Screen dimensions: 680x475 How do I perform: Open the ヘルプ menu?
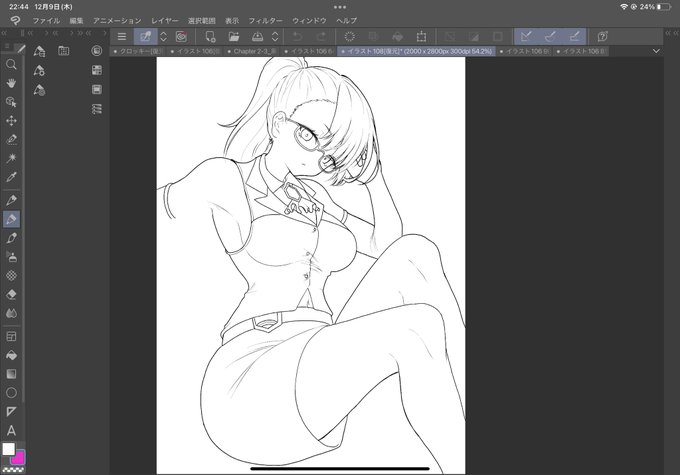tap(346, 20)
